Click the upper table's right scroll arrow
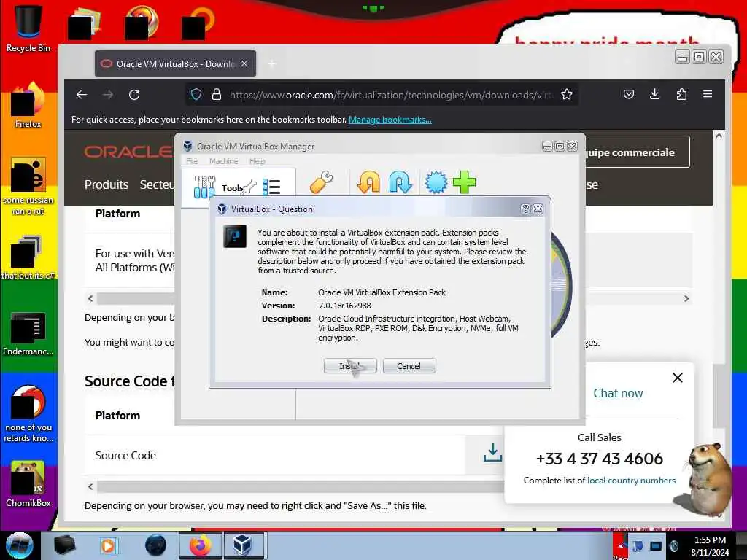The width and height of the screenshot is (747, 560). click(x=686, y=298)
